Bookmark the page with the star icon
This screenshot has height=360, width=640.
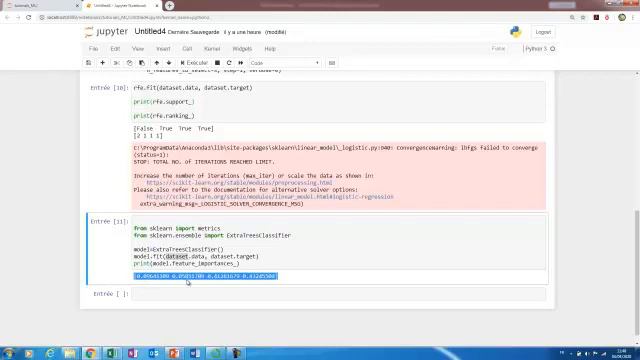click(583, 18)
